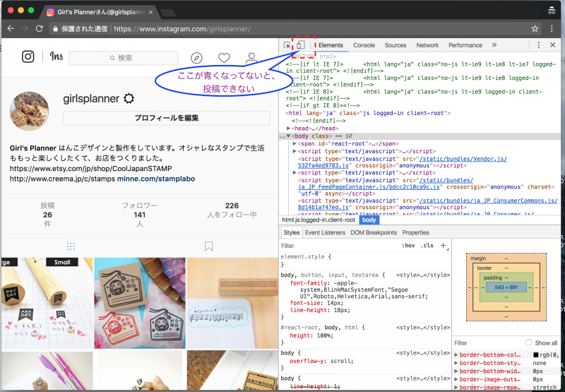Screen dimensions: 565x392
Task: Show the saved posts bookmark icon
Action: click(x=208, y=247)
